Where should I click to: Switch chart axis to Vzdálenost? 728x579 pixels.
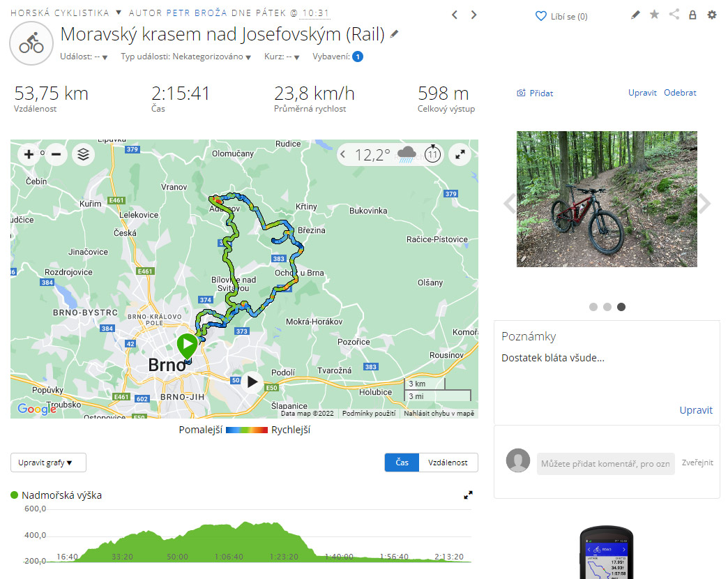[x=448, y=463]
